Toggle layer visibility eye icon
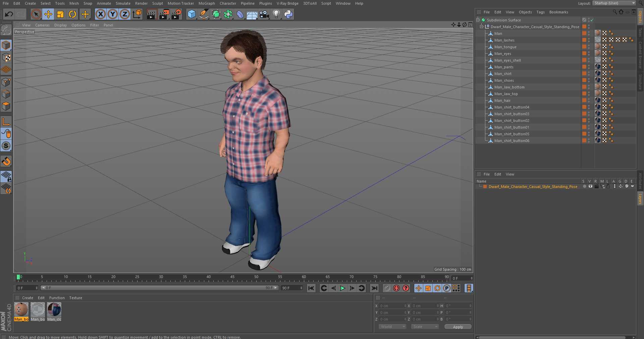 coord(590,187)
